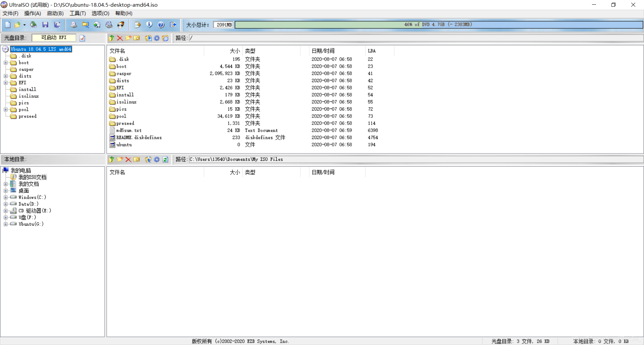Create new folder in local directory

pos(120,159)
